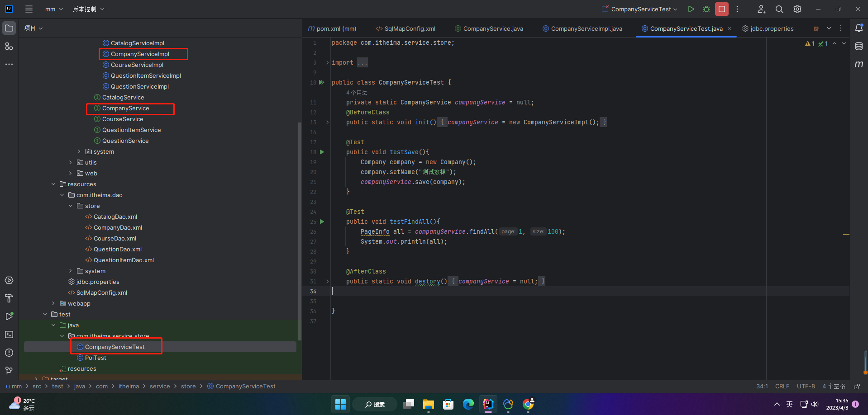Go to next highlighted problem arrow
This screenshot has width=868, height=415.
point(844,43)
